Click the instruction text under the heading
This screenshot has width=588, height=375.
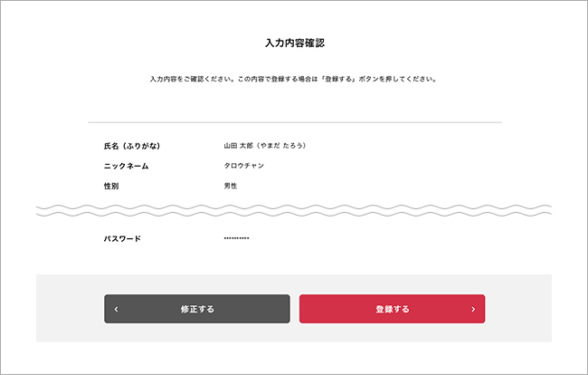(x=293, y=79)
